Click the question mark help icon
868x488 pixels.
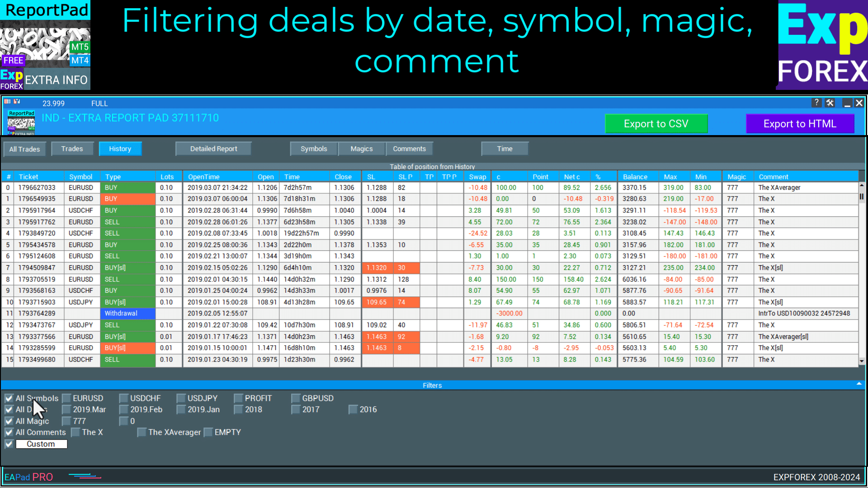pyautogui.click(x=816, y=103)
